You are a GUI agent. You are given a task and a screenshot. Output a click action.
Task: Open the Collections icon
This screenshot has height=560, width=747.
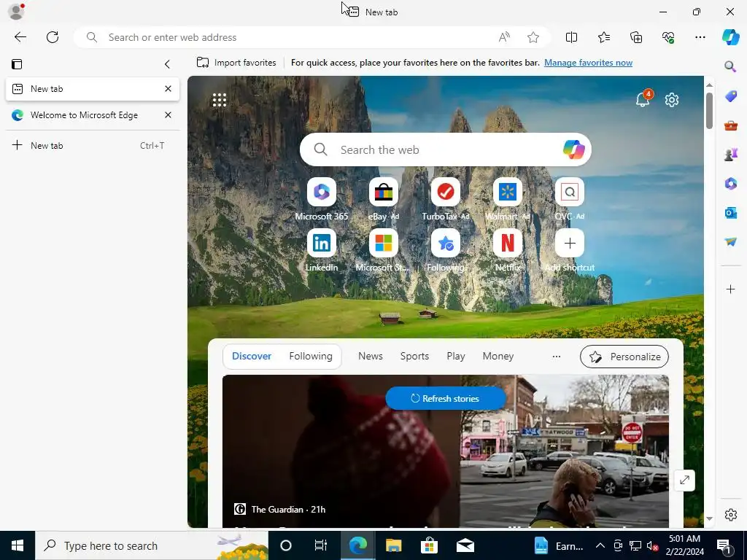636,37
